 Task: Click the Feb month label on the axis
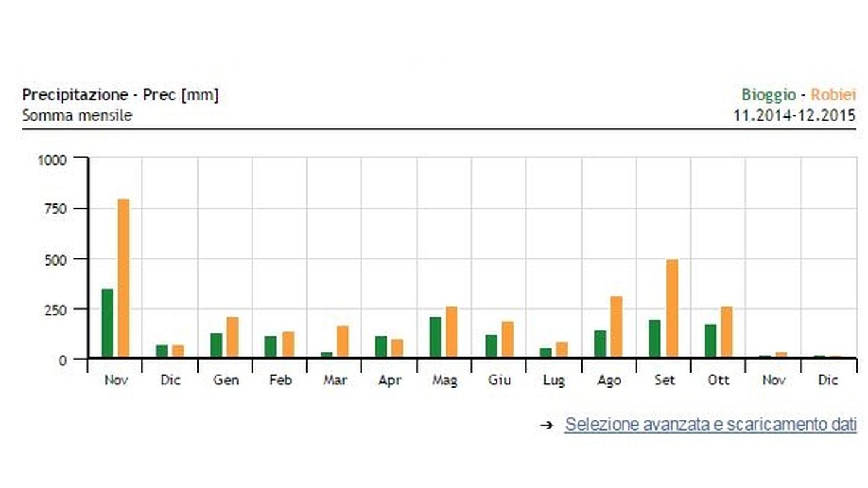pyautogui.click(x=280, y=380)
